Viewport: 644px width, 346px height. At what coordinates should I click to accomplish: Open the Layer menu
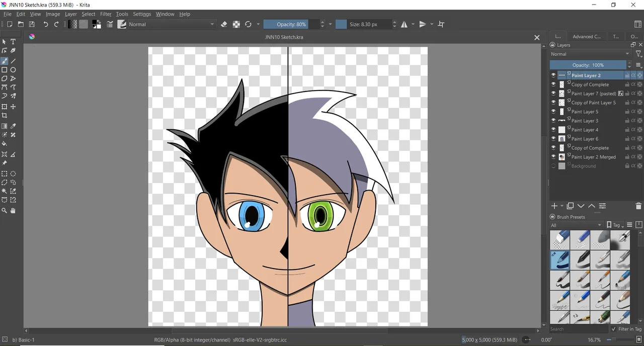[70, 14]
